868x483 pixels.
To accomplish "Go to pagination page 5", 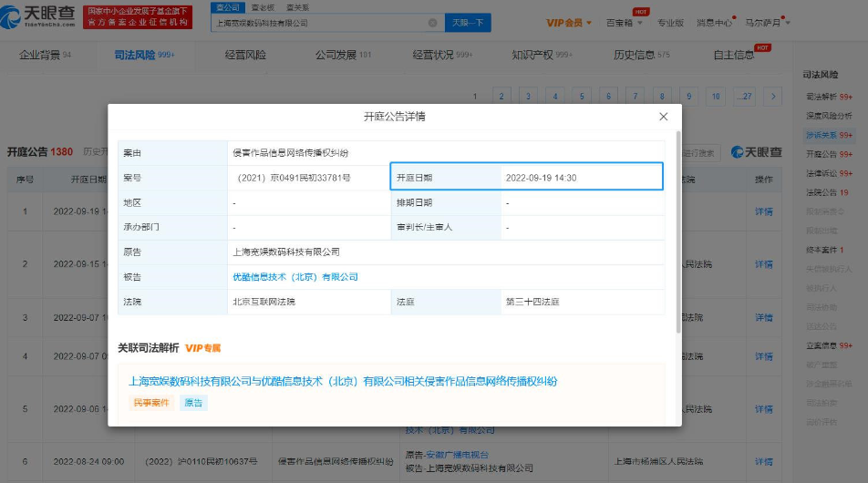I will pos(582,97).
